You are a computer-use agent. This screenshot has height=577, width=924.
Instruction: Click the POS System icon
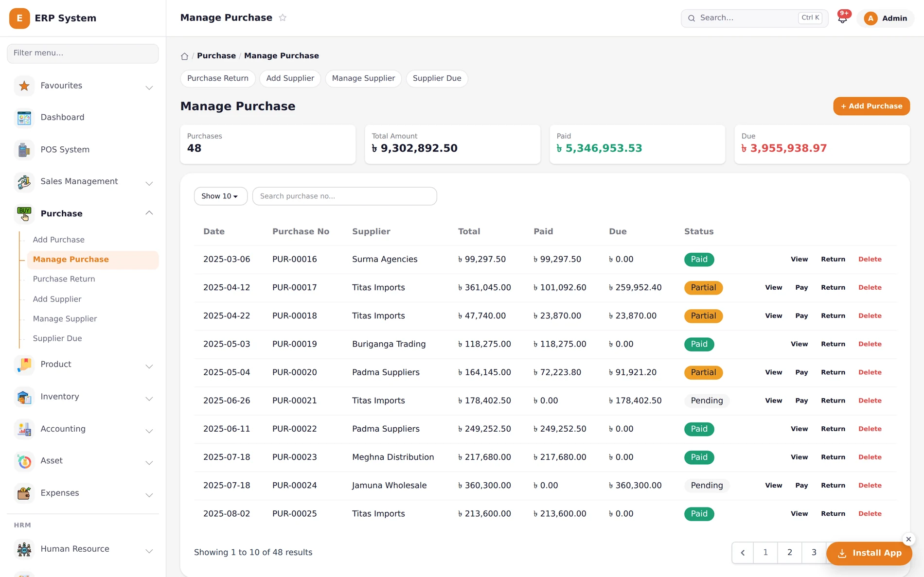[24, 150]
